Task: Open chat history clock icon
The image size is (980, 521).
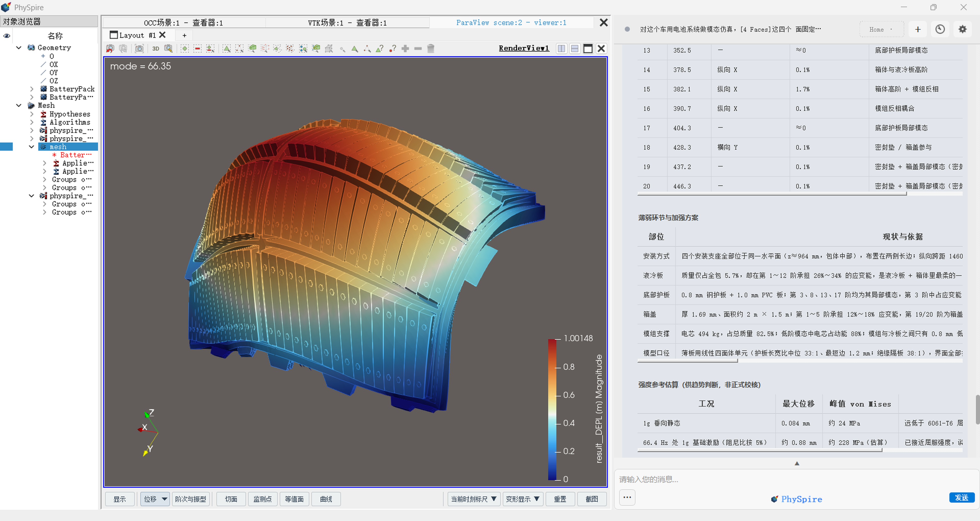Action: (x=940, y=29)
